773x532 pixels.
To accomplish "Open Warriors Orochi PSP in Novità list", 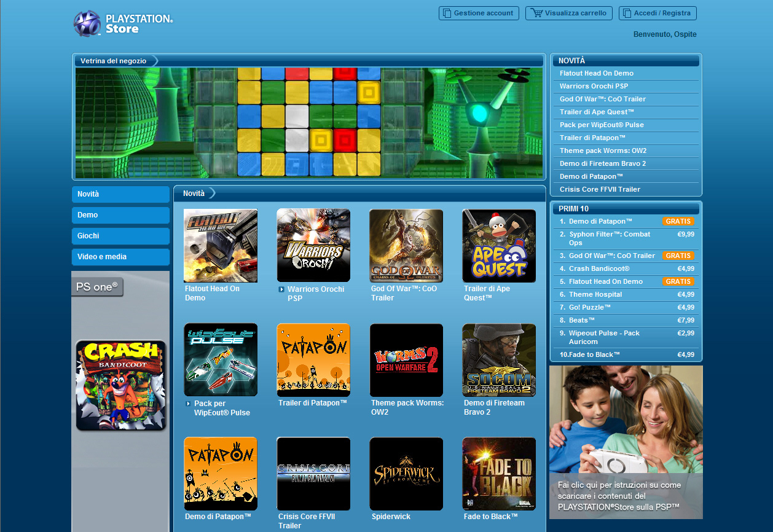I will click(594, 87).
